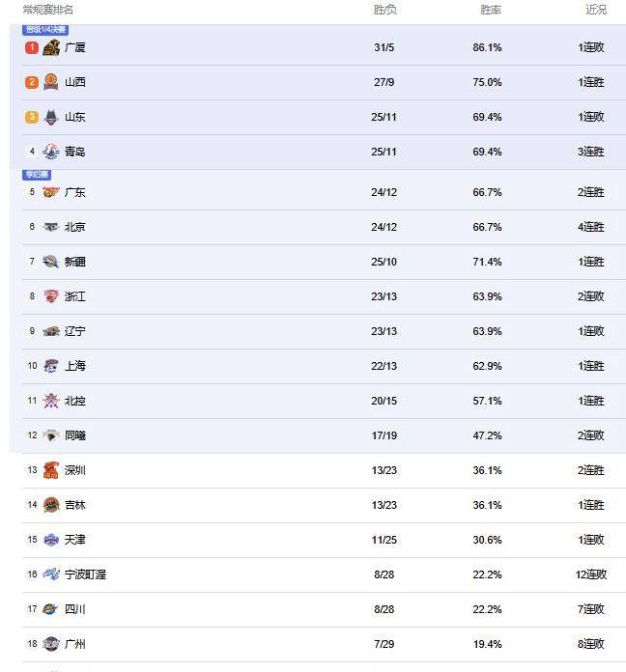Select the 辽宁 team name
Image resolution: width=626 pixels, height=672 pixels.
75,331
